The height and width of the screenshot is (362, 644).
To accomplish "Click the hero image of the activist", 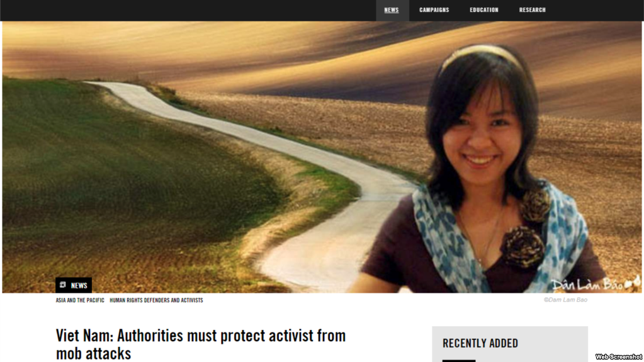I will coord(322,157).
